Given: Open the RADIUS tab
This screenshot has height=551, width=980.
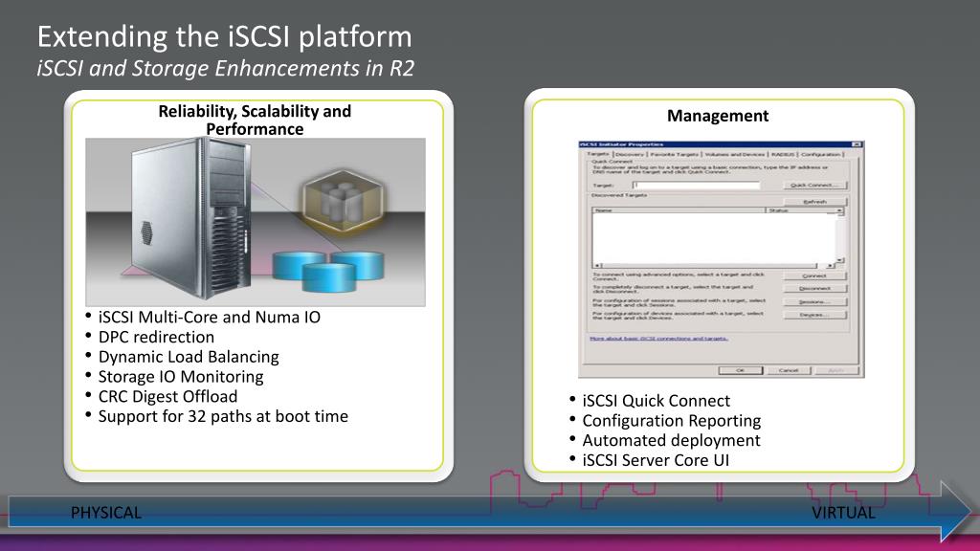Looking at the screenshot, I should pyautogui.click(x=783, y=154).
